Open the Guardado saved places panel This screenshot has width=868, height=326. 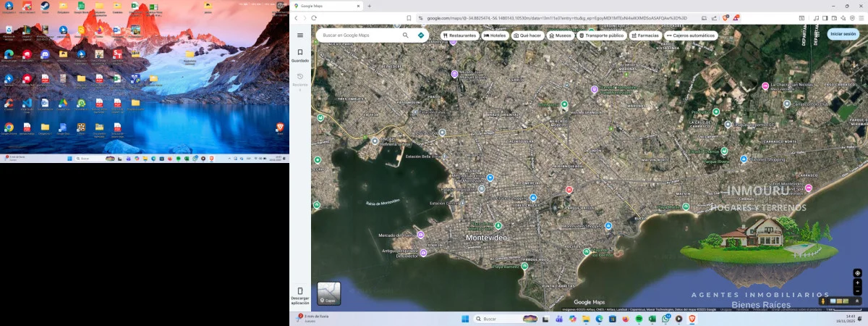300,54
